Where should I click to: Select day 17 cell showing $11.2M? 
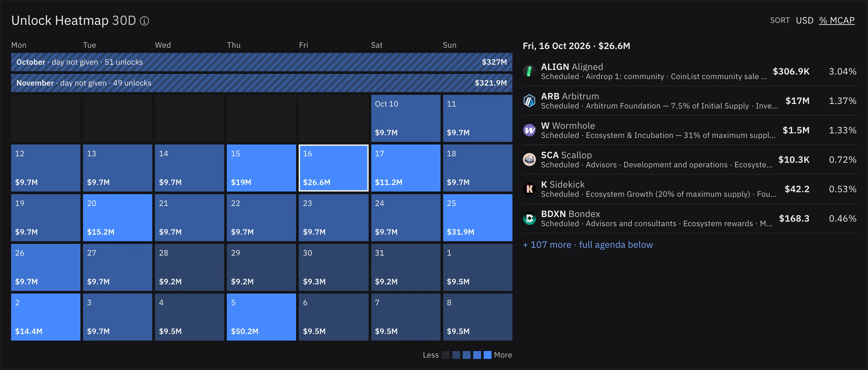(x=406, y=168)
